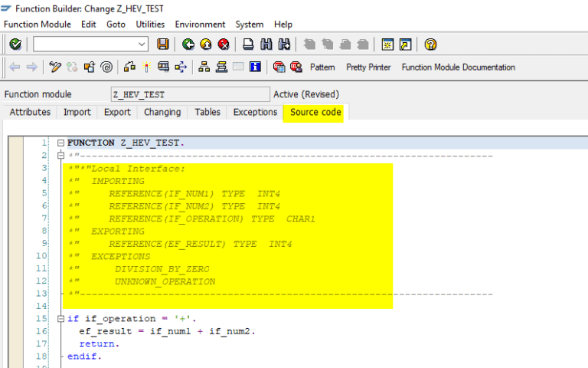Viewport: 588px width, 368px height.
Task: Open Find with the binoculars icon
Action: click(266, 44)
